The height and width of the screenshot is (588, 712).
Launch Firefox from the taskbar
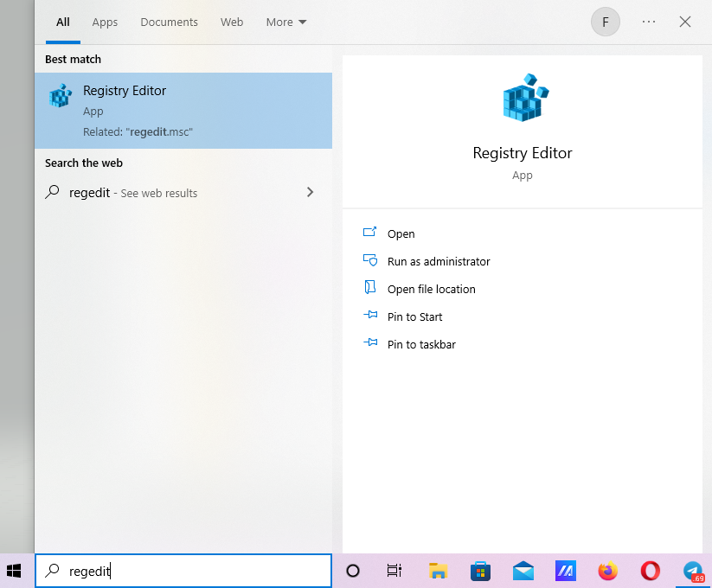[x=608, y=571]
